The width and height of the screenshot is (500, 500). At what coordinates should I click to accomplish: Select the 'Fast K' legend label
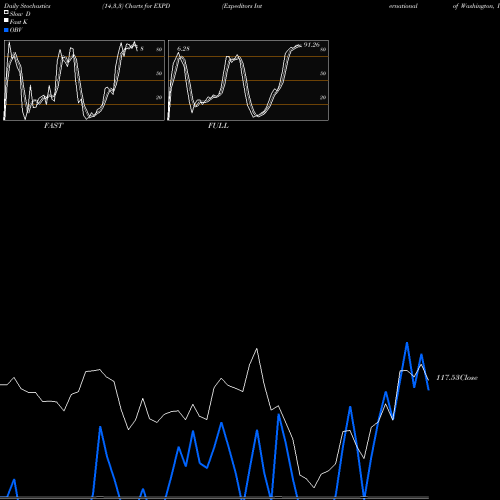point(19,22)
